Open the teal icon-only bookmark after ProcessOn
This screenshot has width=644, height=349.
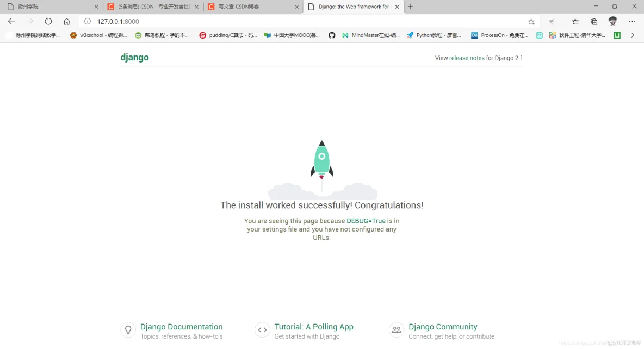tap(539, 35)
